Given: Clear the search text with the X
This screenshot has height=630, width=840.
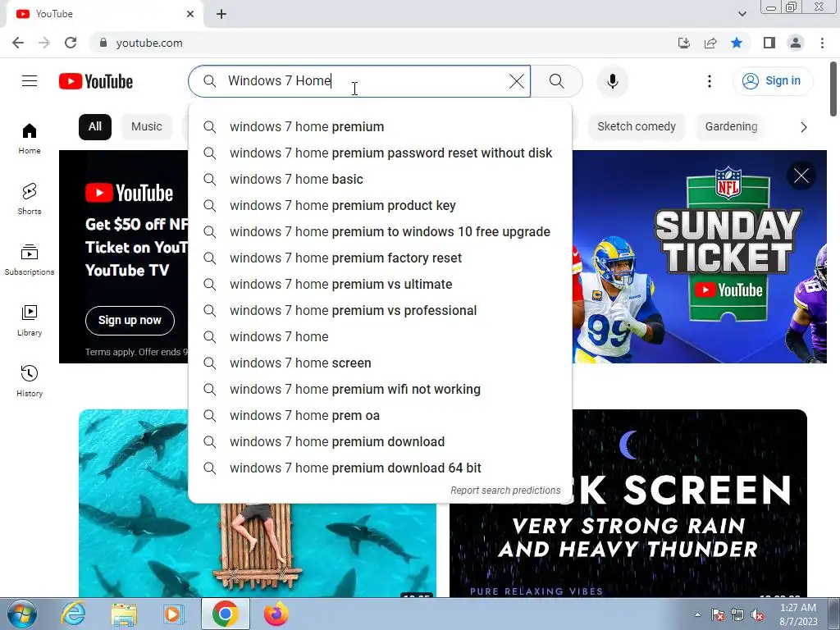Looking at the screenshot, I should (517, 81).
